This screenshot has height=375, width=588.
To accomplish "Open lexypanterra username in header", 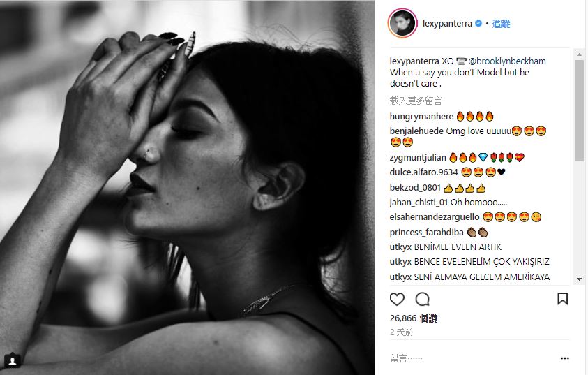I will [447, 24].
